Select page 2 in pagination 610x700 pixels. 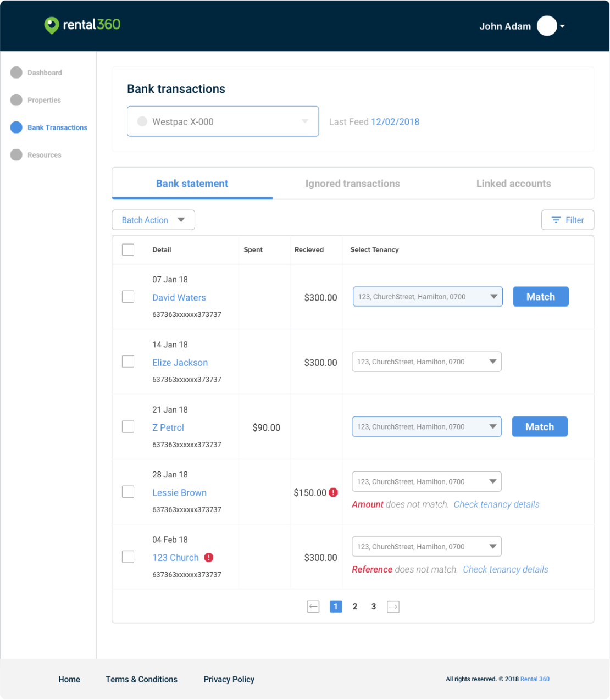pyautogui.click(x=355, y=607)
